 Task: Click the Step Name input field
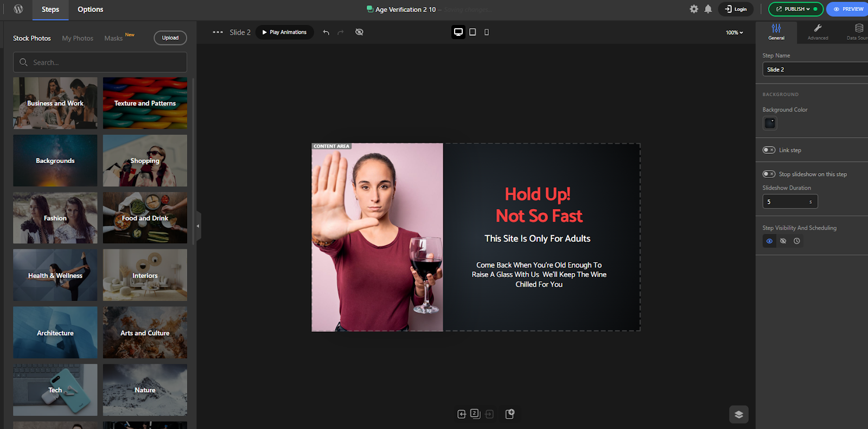click(815, 70)
